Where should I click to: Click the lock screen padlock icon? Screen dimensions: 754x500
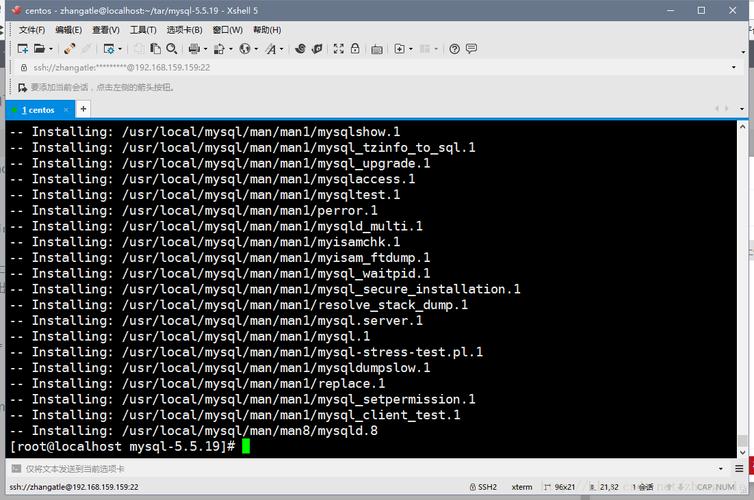pyautogui.click(x=355, y=48)
